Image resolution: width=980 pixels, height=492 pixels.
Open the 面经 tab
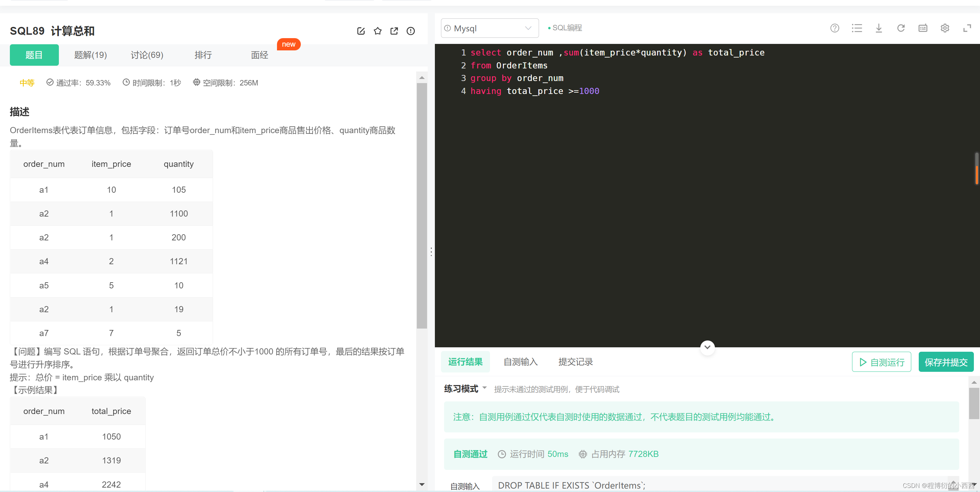pyautogui.click(x=259, y=55)
